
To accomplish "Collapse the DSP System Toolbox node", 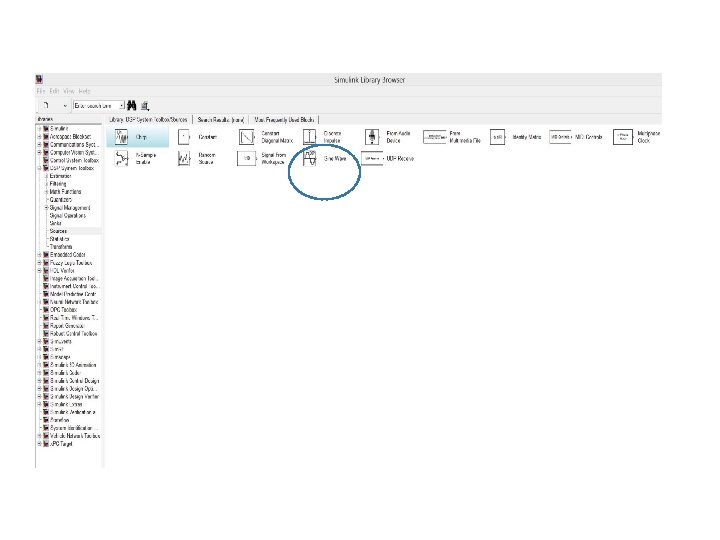I will click(x=39, y=168).
